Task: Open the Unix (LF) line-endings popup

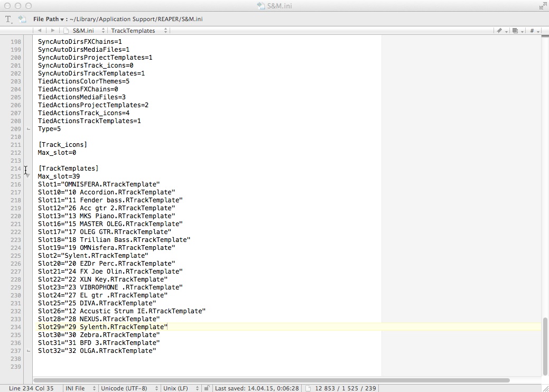Action: (x=181, y=388)
